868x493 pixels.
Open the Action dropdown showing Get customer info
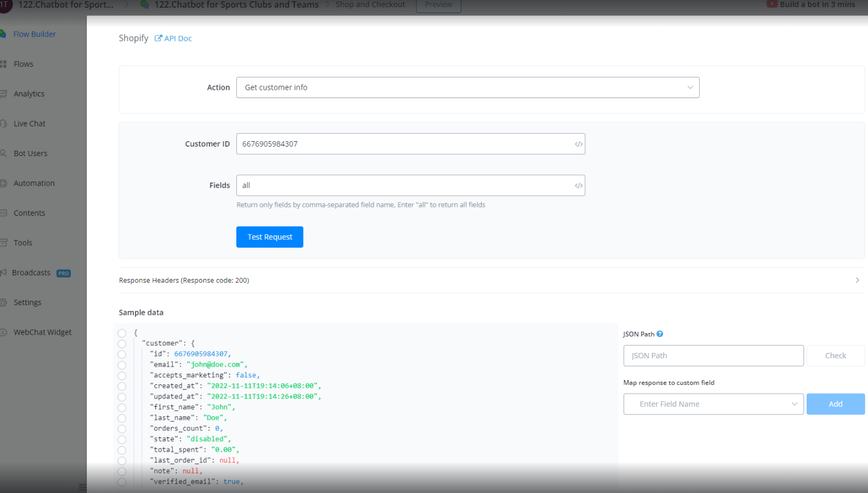pyautogui.click(x=467, y=87)
